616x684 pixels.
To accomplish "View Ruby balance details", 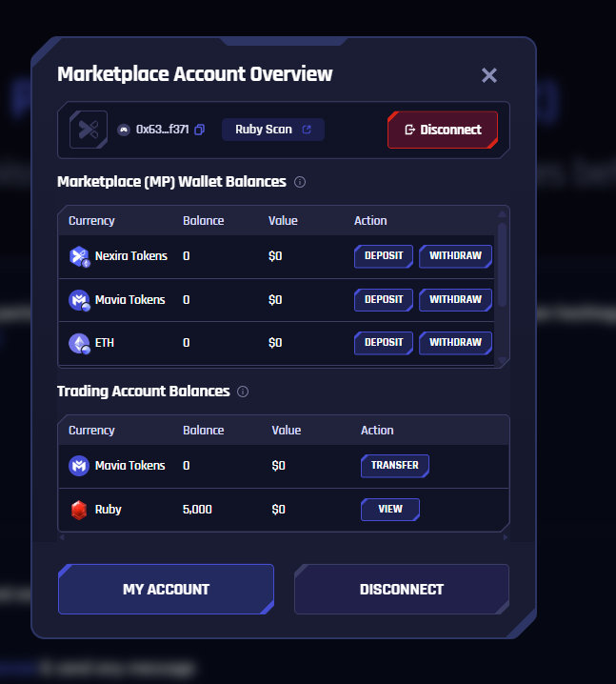I will 390,510.
